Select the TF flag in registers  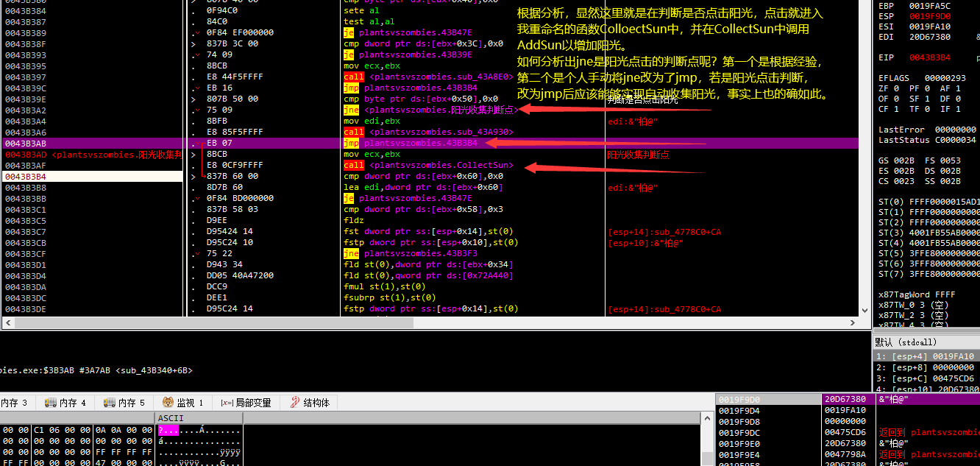[920, 108]
